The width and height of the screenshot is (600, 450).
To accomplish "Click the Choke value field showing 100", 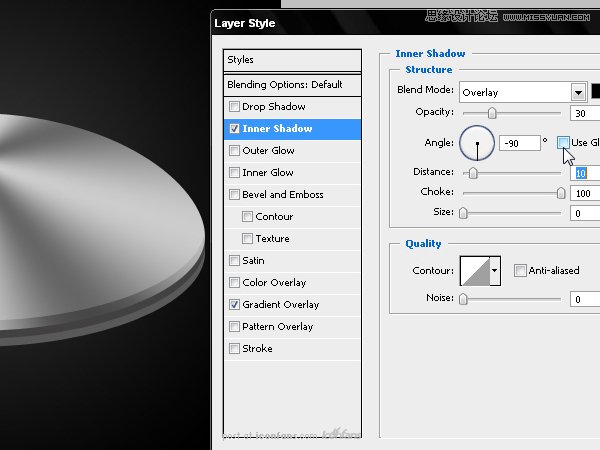I will pos(585,193).
